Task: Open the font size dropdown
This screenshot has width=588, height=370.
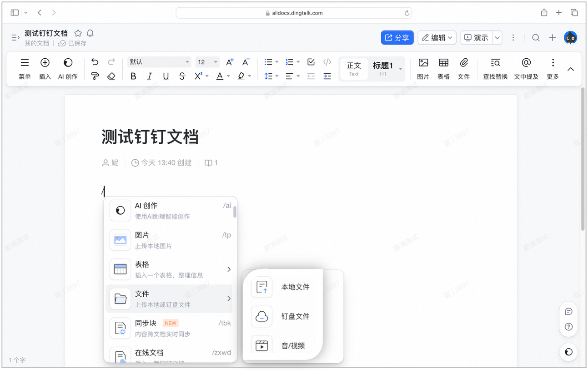Action: (x=207, y=62)
